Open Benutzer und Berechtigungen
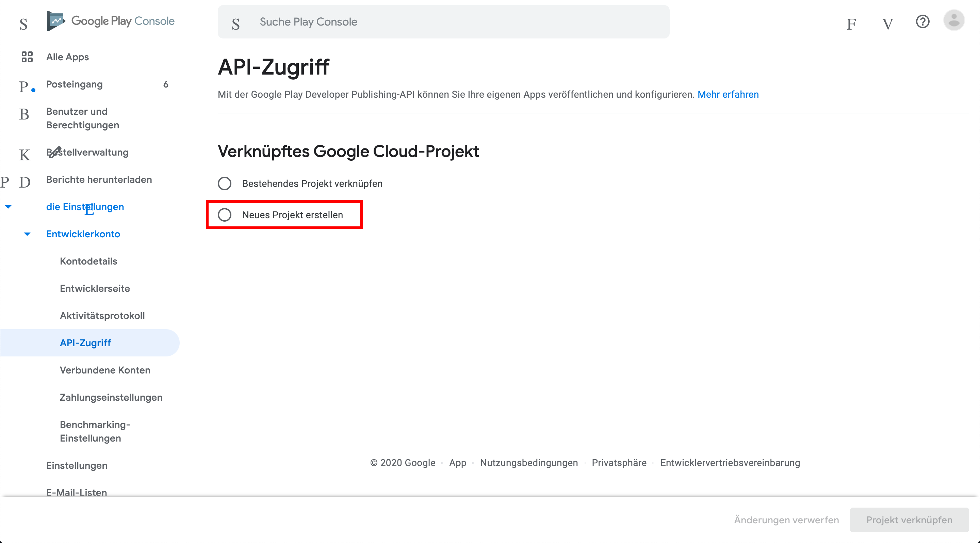The image size is (980, 543). click(x=83, y=118)
